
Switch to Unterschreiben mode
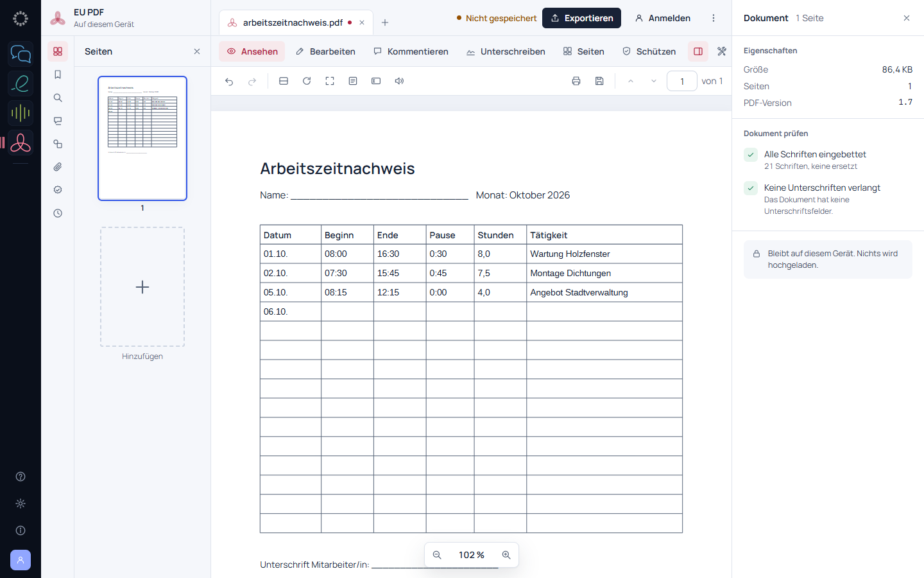coord(506,51)
